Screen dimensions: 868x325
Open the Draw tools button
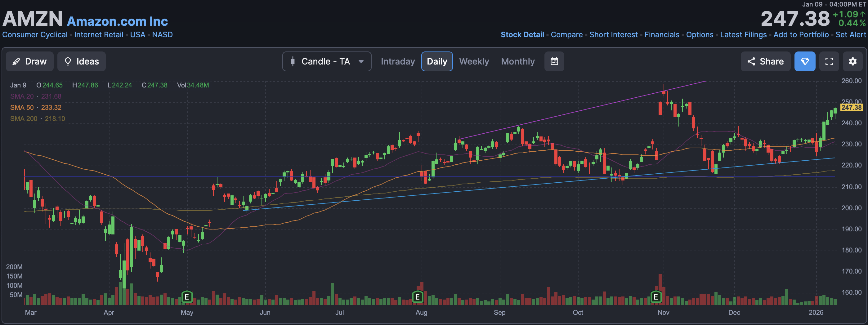coord(30,61)
